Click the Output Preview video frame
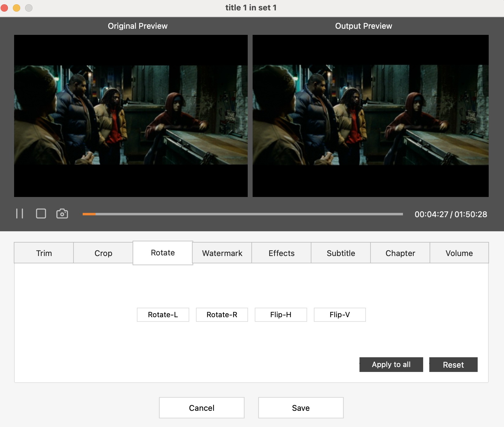 pos(370,116)
